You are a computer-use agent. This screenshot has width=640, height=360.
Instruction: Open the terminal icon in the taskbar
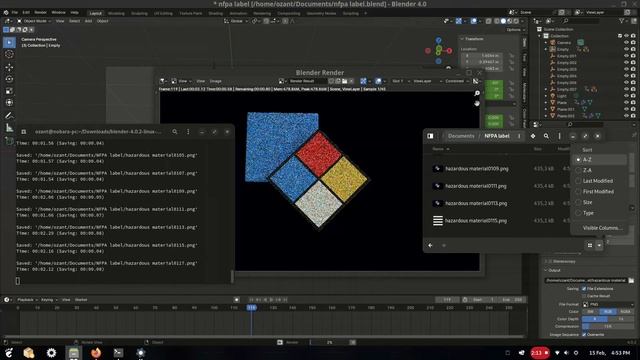click(118, 353)
